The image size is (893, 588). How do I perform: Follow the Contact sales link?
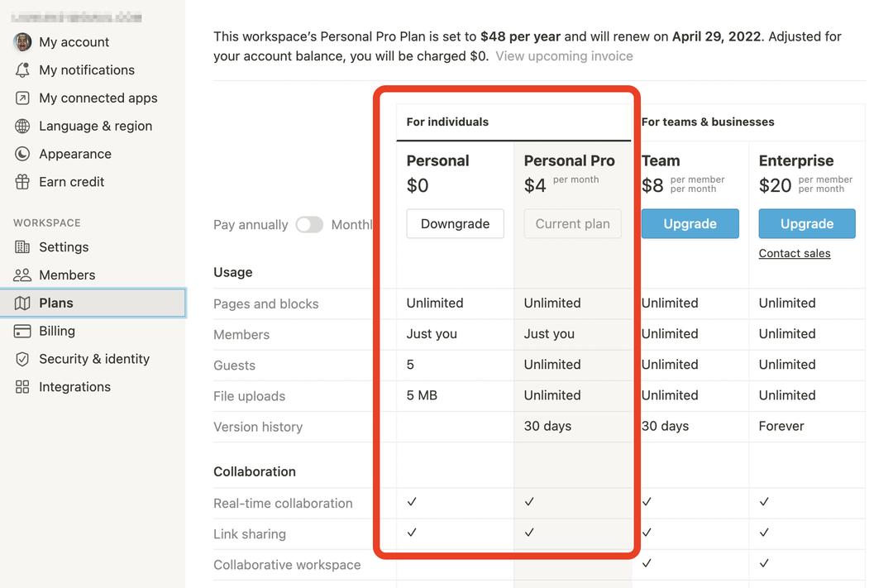[795, 254]
